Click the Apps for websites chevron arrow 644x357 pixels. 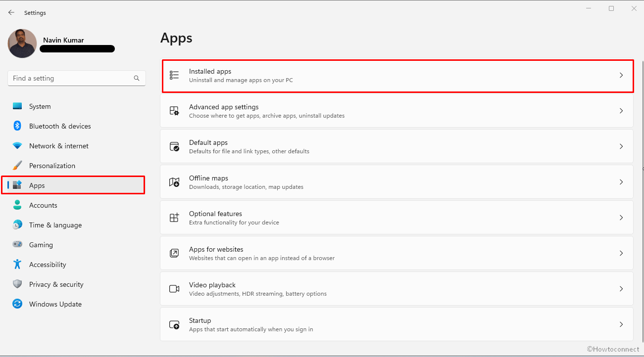point(621,253)
